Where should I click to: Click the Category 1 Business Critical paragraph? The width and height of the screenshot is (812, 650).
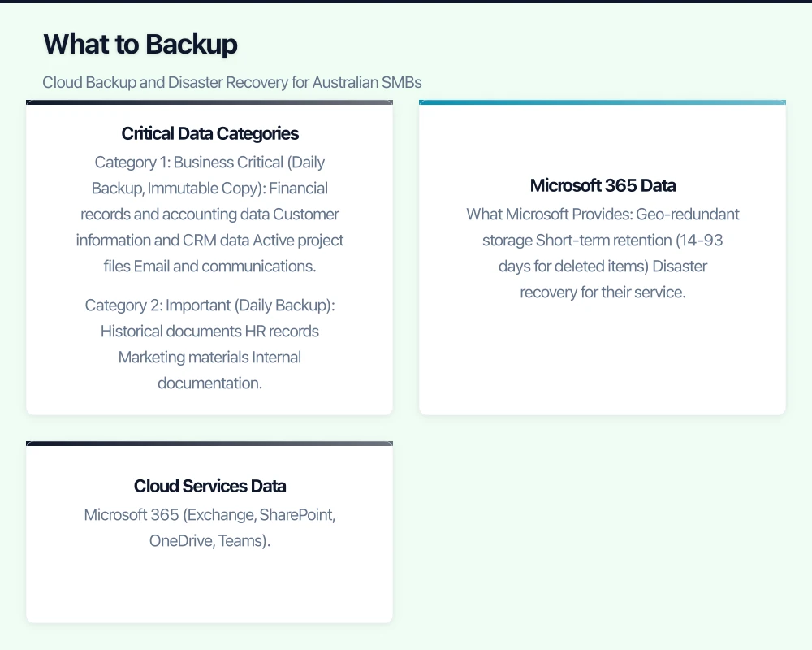[x=209, y=214]
